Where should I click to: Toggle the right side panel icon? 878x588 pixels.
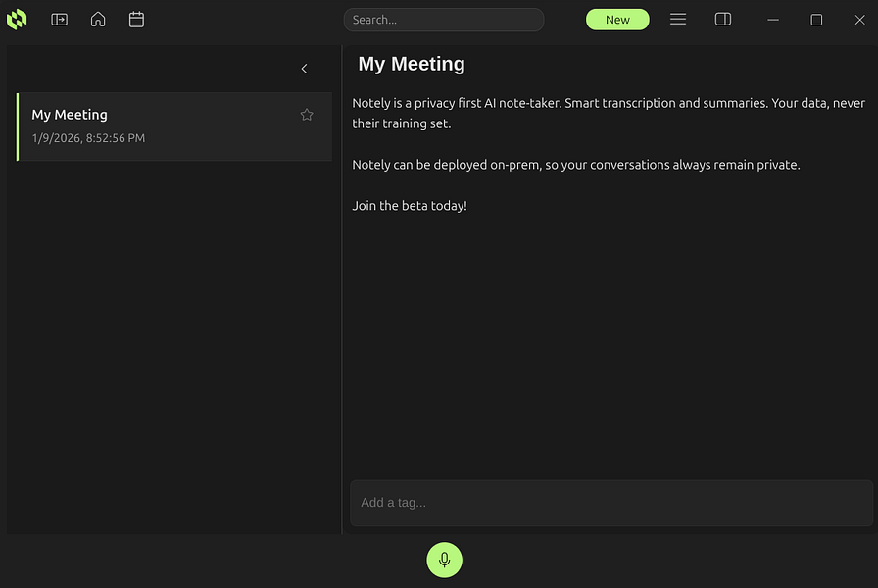pos(723,20)
